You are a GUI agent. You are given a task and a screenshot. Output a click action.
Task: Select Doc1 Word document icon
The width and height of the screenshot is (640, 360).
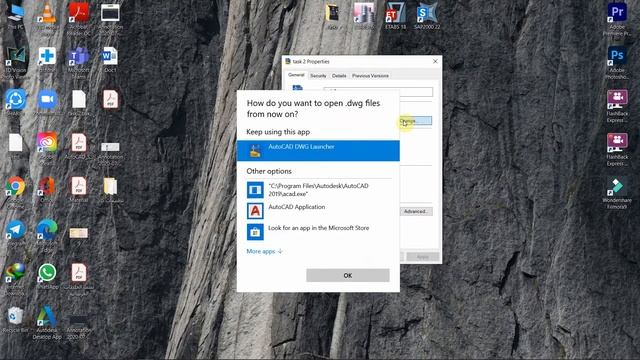[x=110, y=59]
